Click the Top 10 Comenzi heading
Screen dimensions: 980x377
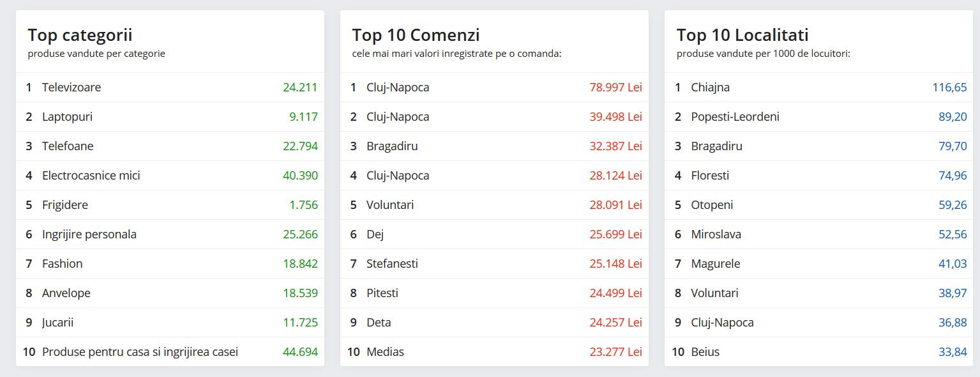click(x=416, y=35)
